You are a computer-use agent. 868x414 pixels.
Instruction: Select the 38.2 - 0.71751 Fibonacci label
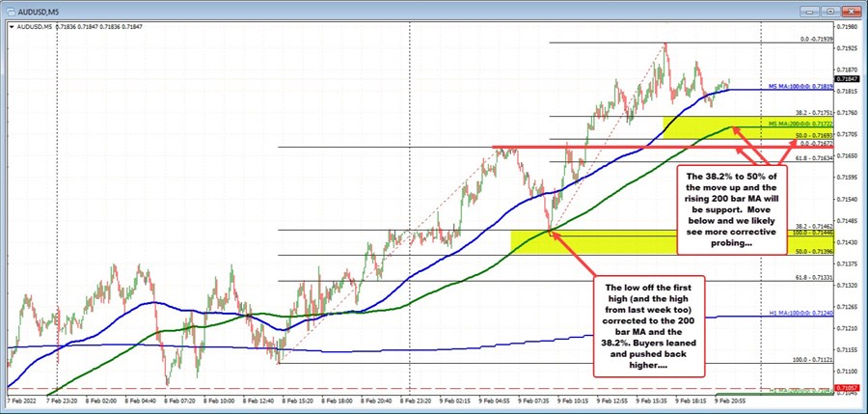coord(800,113)
